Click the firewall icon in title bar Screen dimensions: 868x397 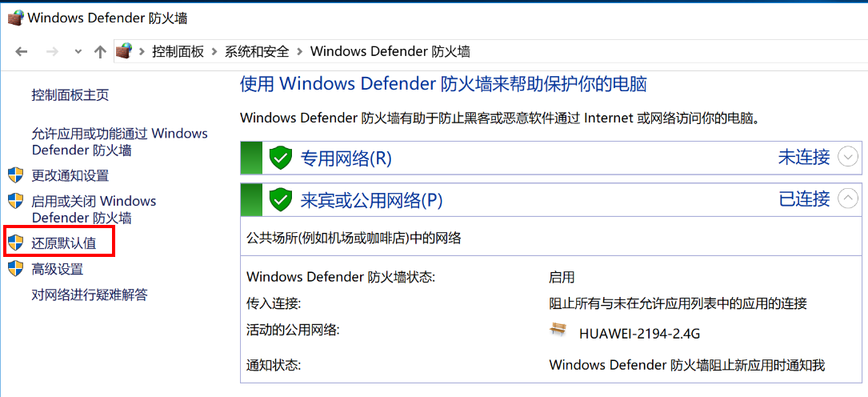(15, 18)
